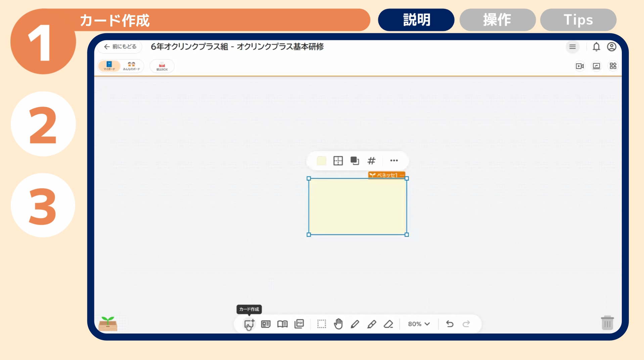Activate the dotted rectangle selection tool
This screenshot has height=360, width=644.
click(321, 324)
